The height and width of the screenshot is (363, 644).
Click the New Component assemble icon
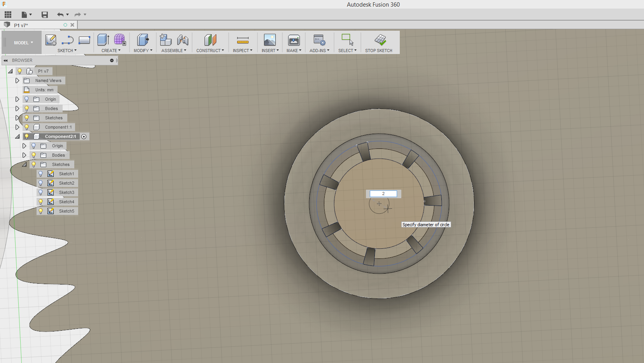point(166,40)
